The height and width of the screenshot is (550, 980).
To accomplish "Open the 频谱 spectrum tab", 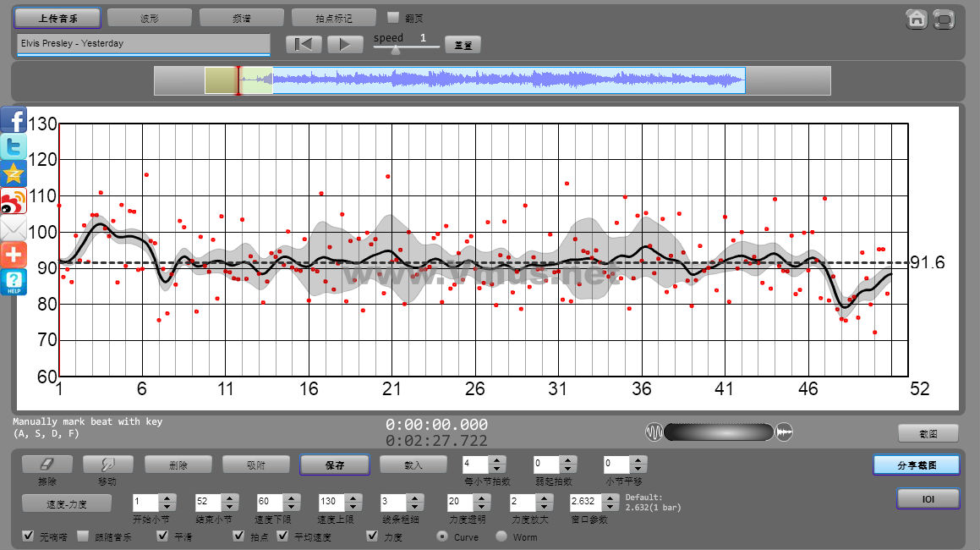I will tap(242, 18).
